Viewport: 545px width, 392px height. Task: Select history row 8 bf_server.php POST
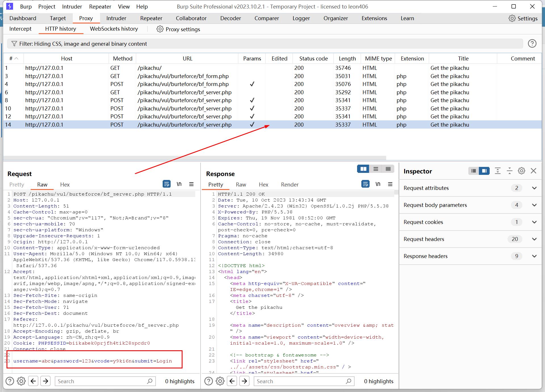[x=272, y=100]
